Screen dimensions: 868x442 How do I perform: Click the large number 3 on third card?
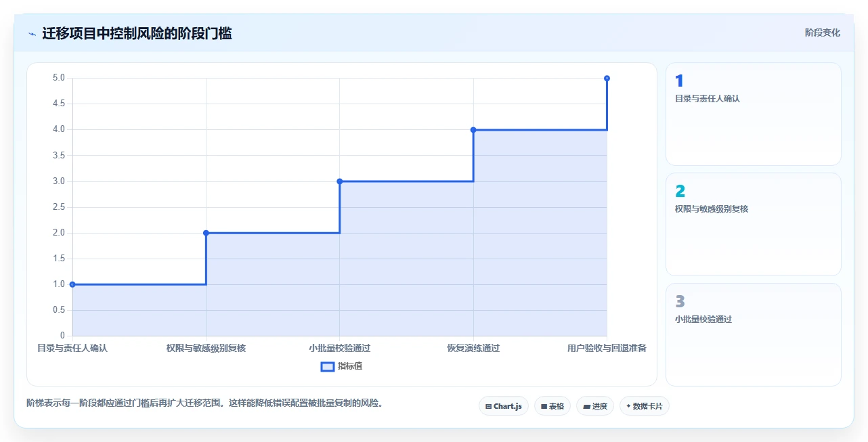click(680, 302)
